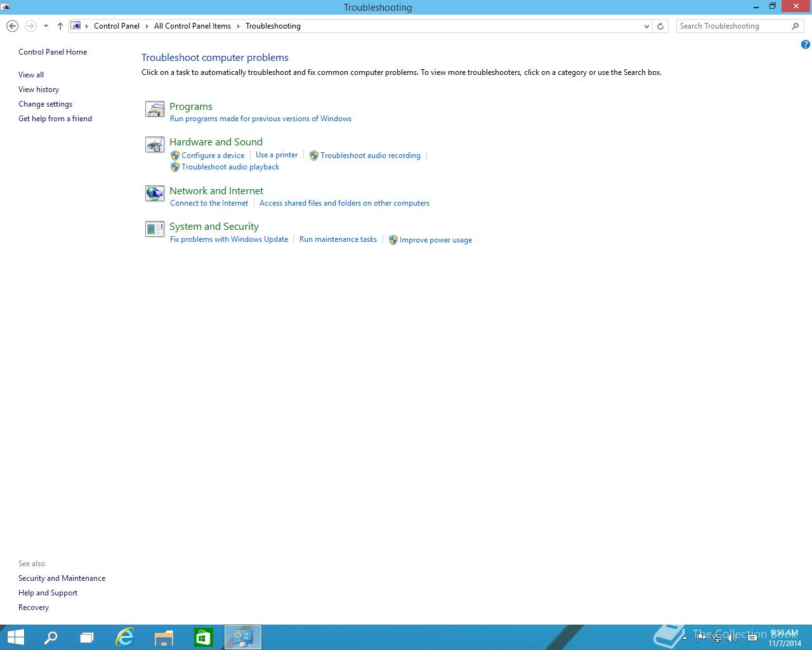Open File Explorer from taskbar
This screenshot has height=650, width=812.
164,637
